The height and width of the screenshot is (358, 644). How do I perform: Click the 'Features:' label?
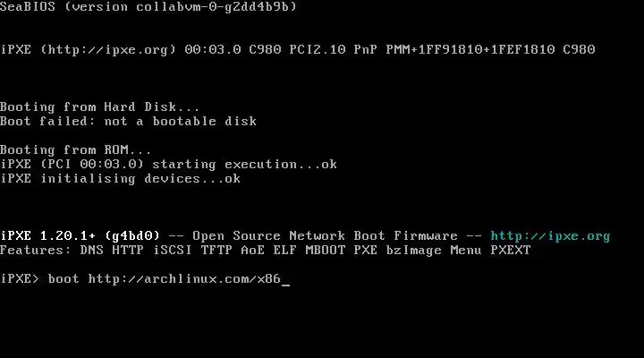coord(35,251)
